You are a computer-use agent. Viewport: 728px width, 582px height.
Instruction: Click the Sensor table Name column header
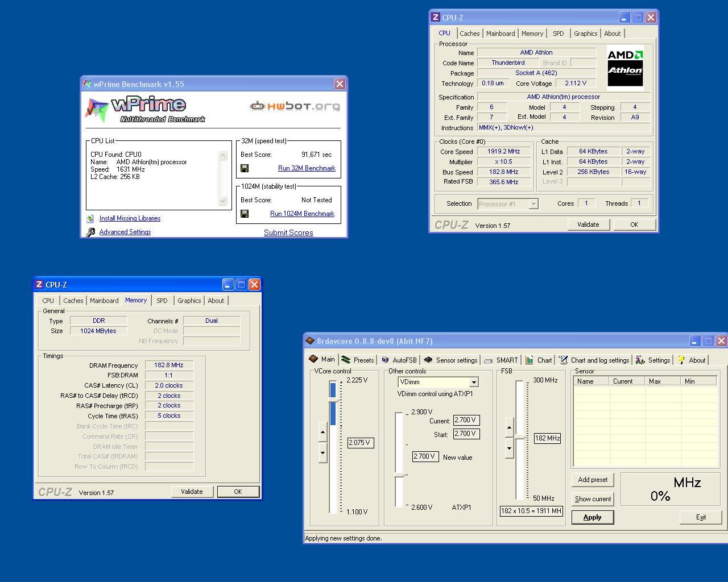coord(591,381)
